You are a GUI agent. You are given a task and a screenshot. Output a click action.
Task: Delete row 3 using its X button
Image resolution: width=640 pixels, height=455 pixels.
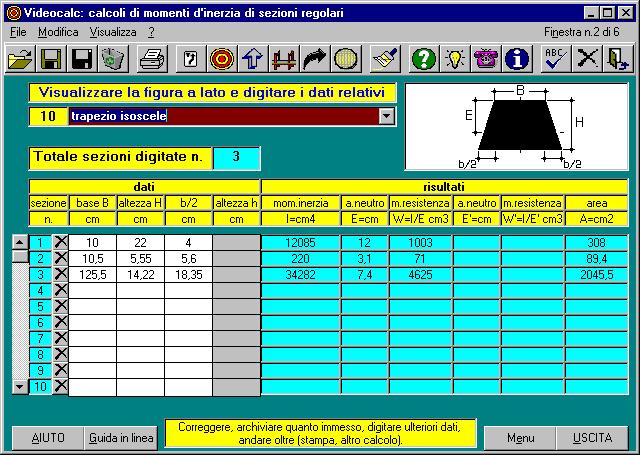(60, 274)
